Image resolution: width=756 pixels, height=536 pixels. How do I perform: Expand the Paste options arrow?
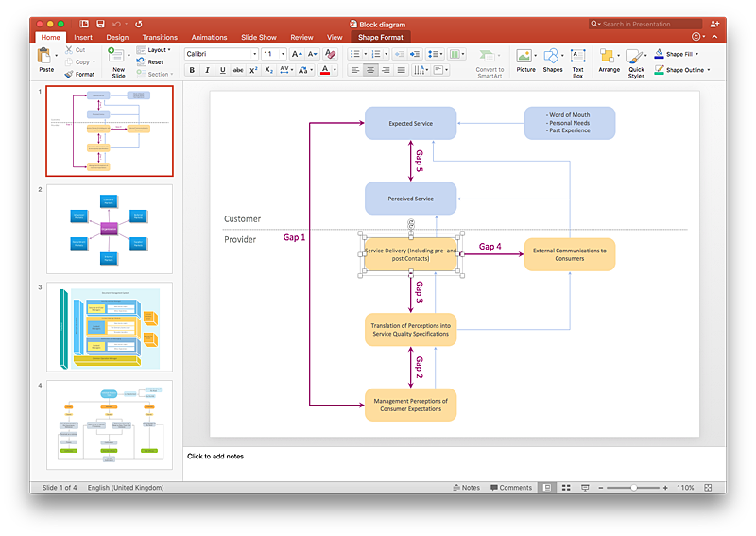57,56
